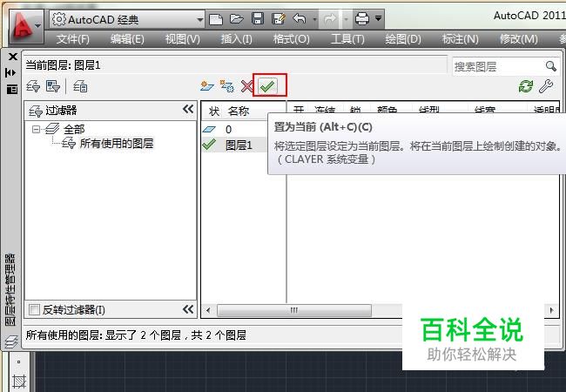The image size is (566, 392).
Task: Click the status icon of layer 0
Action: tap(209, 129)
